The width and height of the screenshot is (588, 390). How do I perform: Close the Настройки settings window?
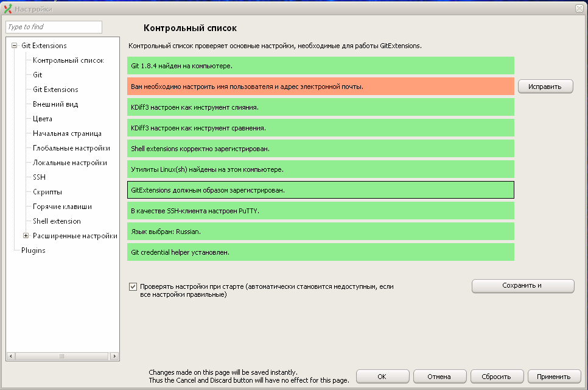click(579, 9)
